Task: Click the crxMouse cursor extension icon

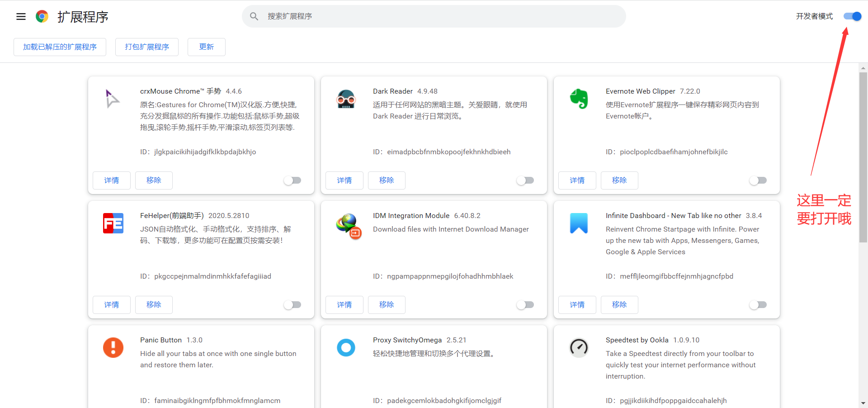Action: [113, 99]
